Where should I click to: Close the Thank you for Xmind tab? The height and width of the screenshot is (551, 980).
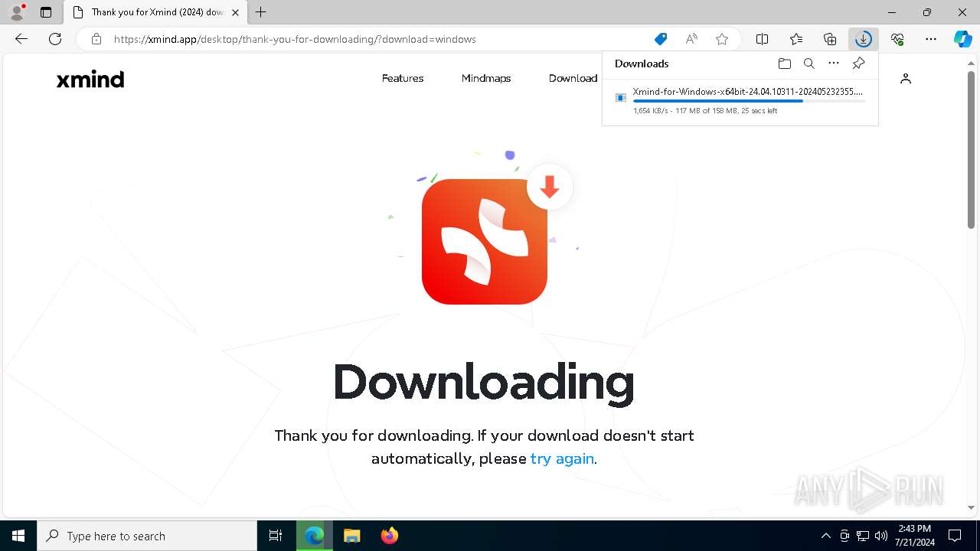click(x=235, y=12)
